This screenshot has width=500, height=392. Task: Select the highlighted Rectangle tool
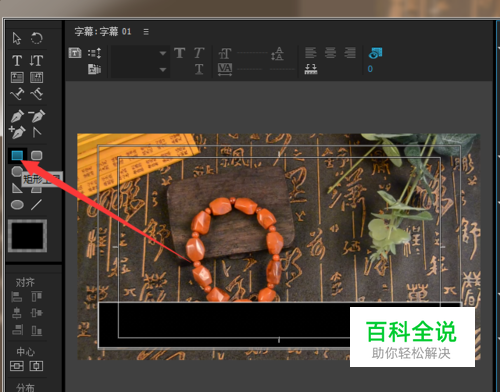coord(17,155)
